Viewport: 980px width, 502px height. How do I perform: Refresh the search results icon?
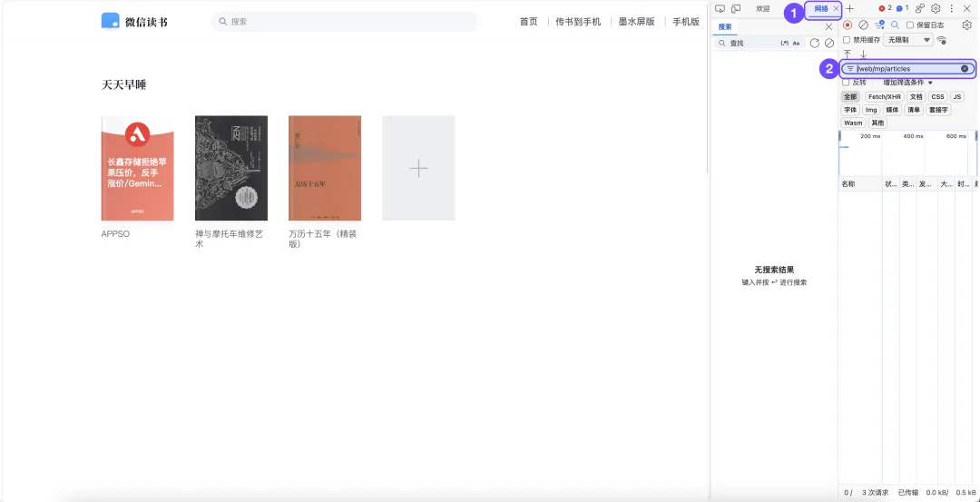coord(814,44)
